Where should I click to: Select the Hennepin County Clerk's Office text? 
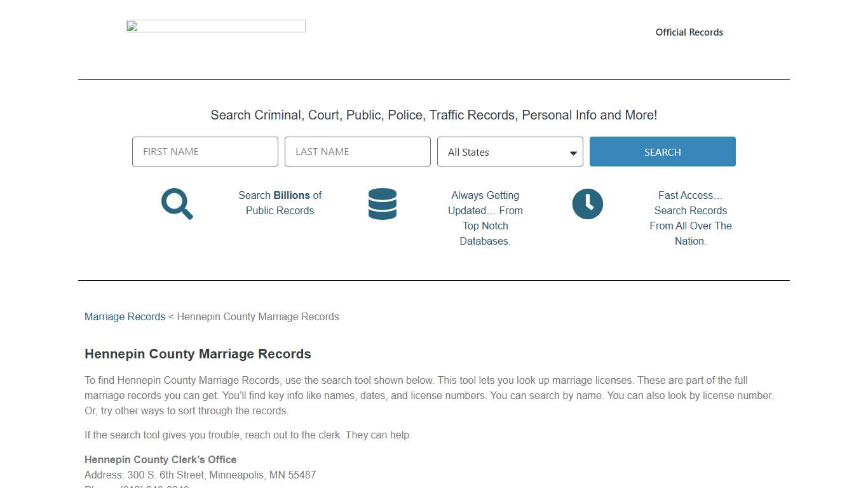[x=160, y=459]
